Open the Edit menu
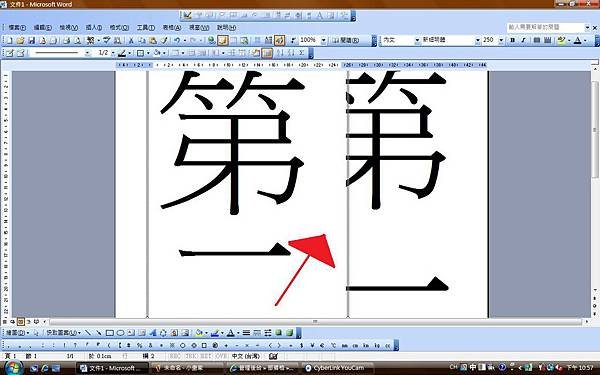This screenshot has height=375, width=600. (42, 28)
